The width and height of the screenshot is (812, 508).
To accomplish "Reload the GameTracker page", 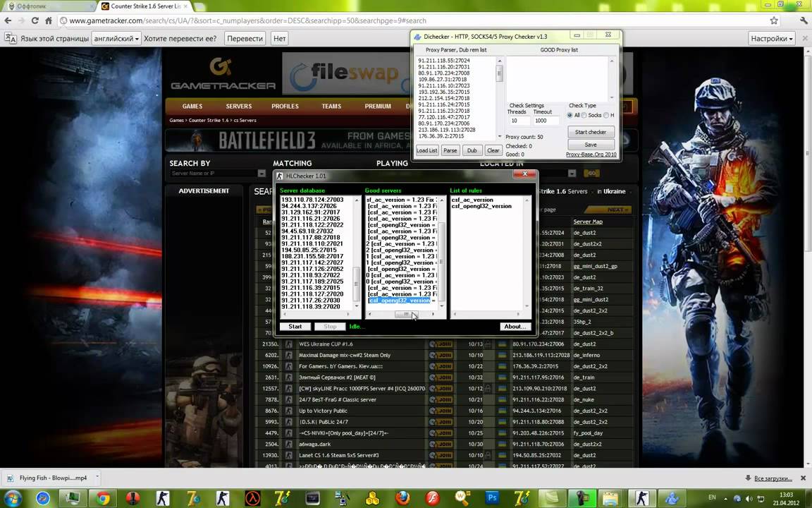I will [x=35, y=20].
